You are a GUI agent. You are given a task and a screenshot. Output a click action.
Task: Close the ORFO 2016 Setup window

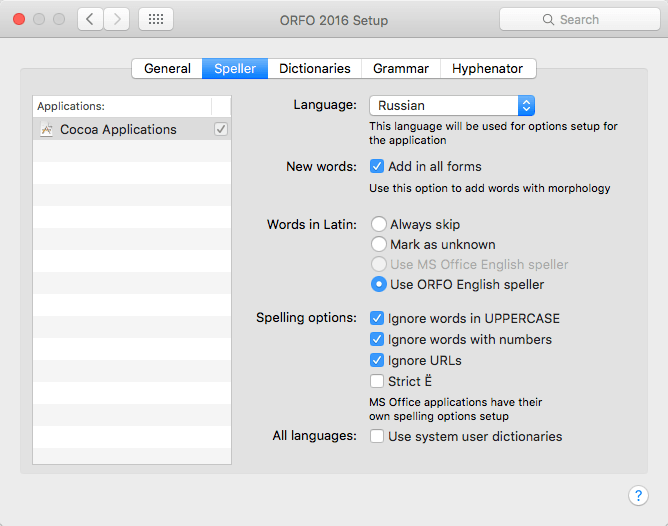19,19
